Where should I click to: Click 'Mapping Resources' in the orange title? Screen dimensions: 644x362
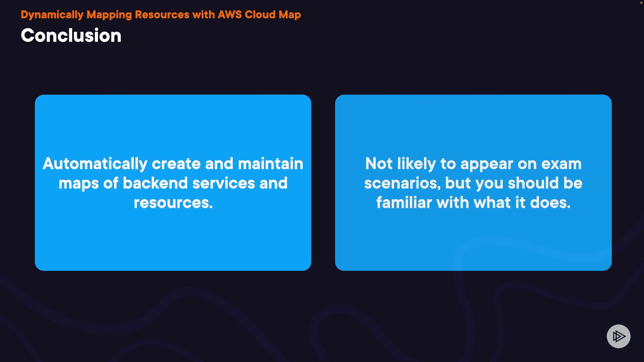click(138, 14)
